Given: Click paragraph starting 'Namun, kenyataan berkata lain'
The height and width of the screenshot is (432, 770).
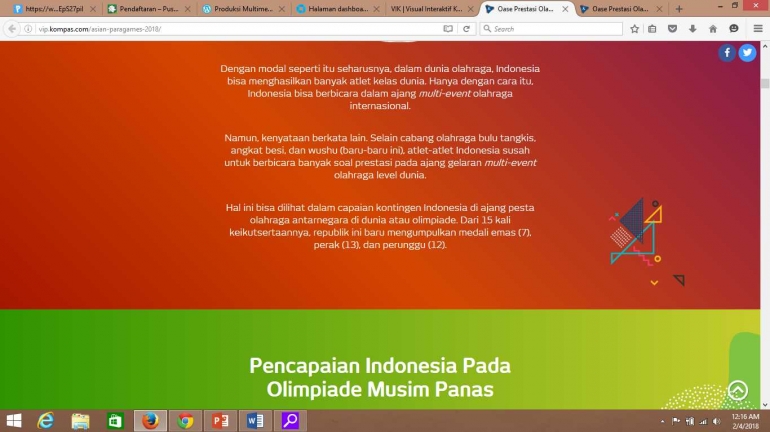Looking at the screenshot, I should (x=380, y=156).
